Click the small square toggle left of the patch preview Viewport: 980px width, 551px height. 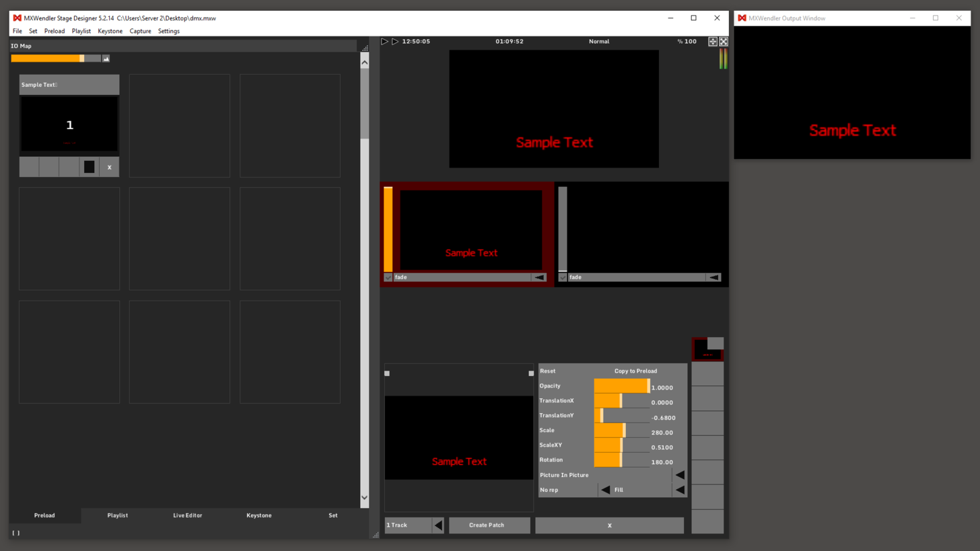click(386, 373)
